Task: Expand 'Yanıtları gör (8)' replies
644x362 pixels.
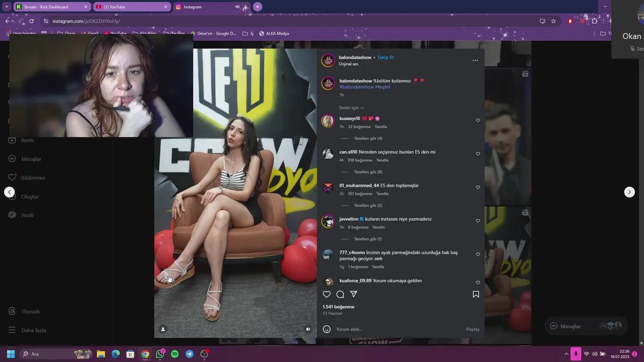Action: coord(368,172)
